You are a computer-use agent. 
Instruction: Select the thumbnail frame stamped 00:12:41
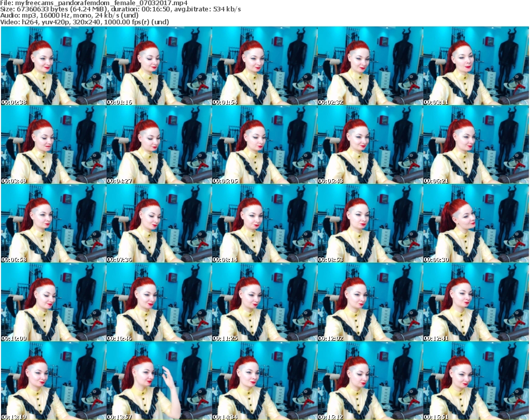pos(476,302)
